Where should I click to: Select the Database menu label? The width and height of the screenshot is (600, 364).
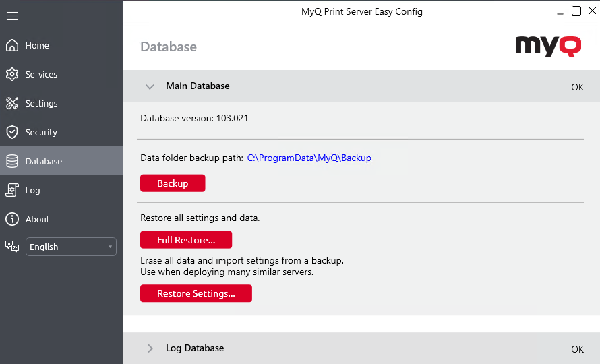44,162
